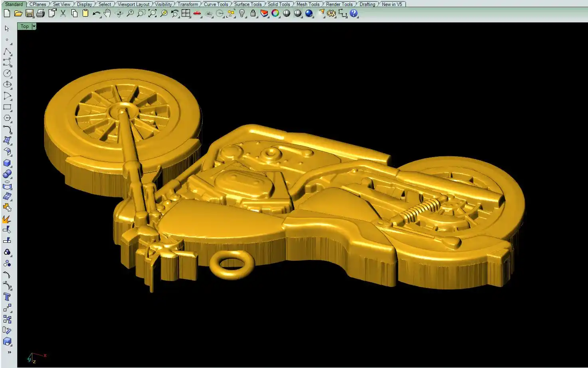Toggle the Lock objects padlock icon

[x=253, y=13]
